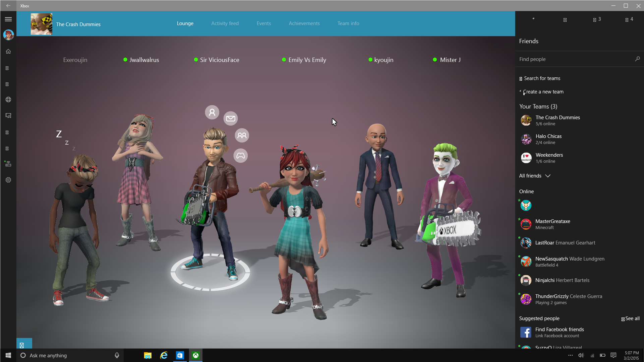Image resolution: width=644 pixels, height=362 pixels.
Task: Open the game DVR captures icon
Action: click(8, 116)
